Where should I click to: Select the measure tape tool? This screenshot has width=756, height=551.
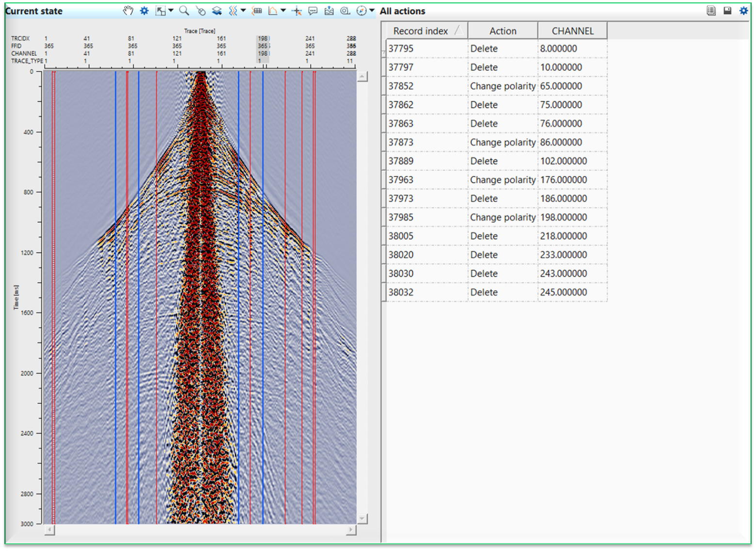[346, 10]
